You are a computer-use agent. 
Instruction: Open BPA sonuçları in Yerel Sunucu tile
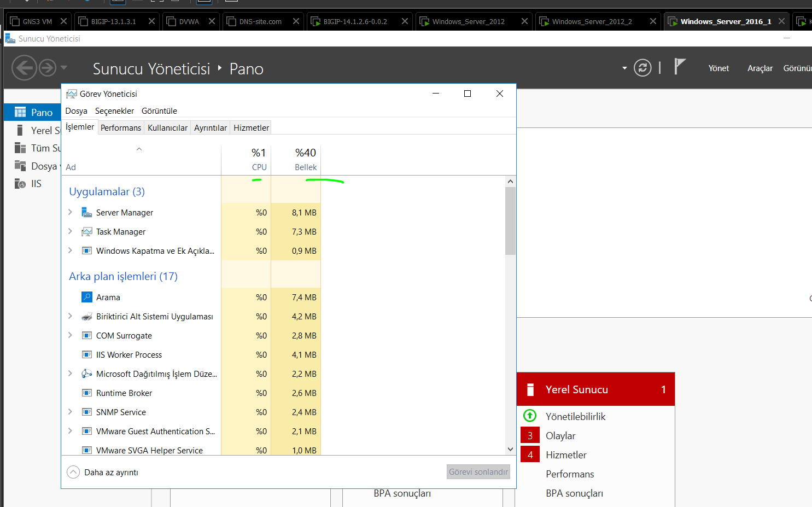pyautogui.click(x=574, y=493)
